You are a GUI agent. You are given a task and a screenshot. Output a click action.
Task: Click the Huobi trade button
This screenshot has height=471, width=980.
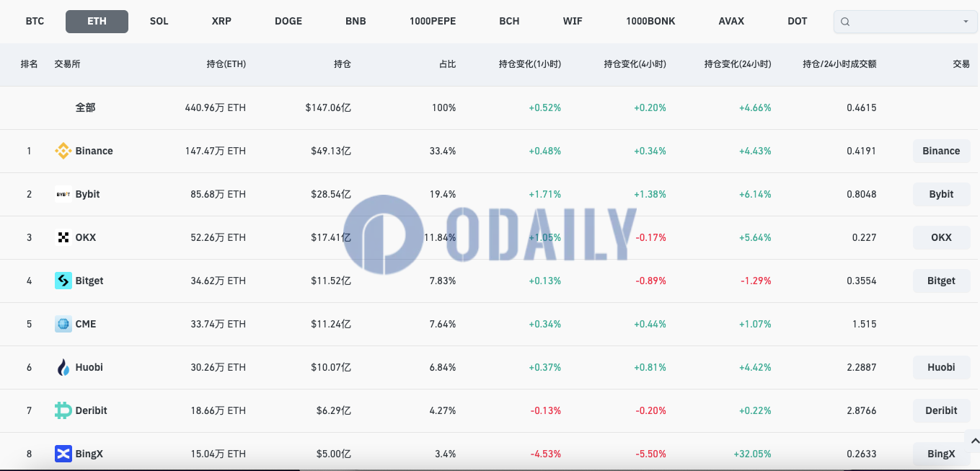941,367
